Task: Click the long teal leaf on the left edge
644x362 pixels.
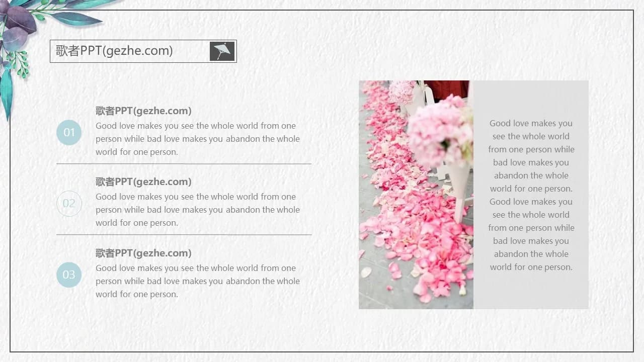Action: tap(6, 93)
